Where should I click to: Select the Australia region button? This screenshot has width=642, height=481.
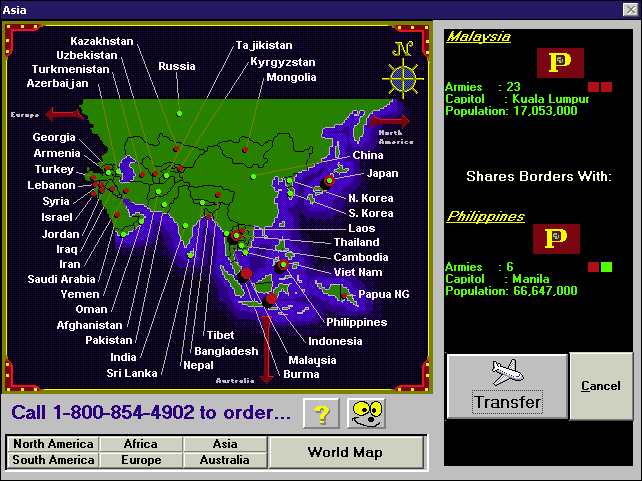(x=225, y=460)
